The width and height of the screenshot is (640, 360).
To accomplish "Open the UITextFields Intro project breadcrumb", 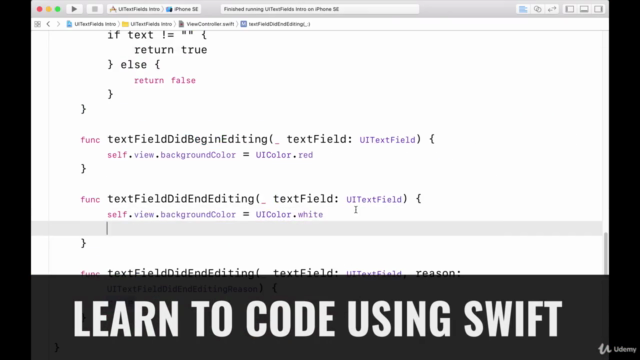I will click(x=91, y=24).
